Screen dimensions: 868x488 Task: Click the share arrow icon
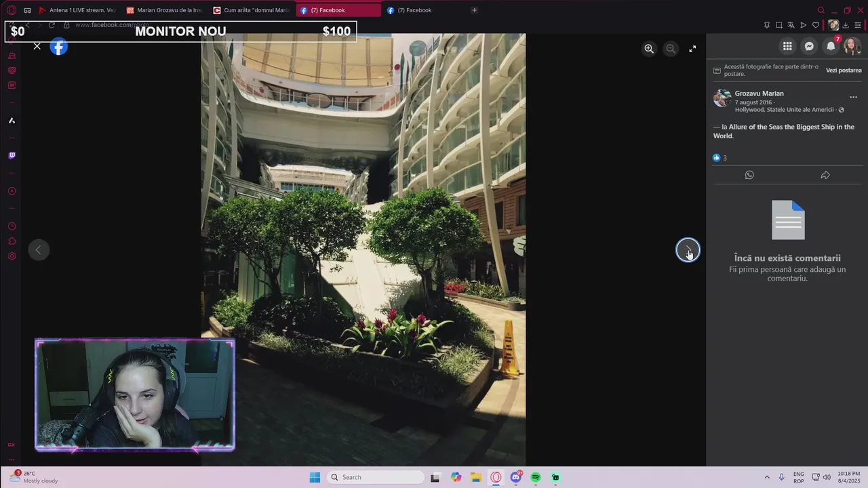click(825, 175)
